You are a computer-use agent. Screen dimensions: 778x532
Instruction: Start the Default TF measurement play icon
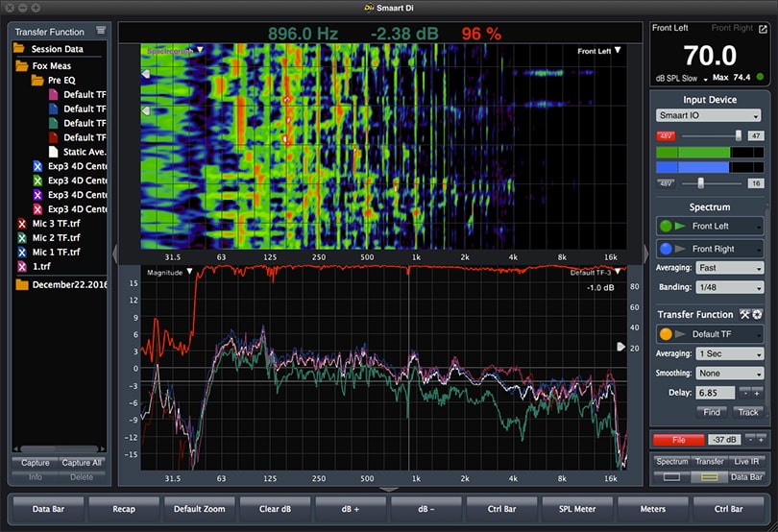[680, 334]
